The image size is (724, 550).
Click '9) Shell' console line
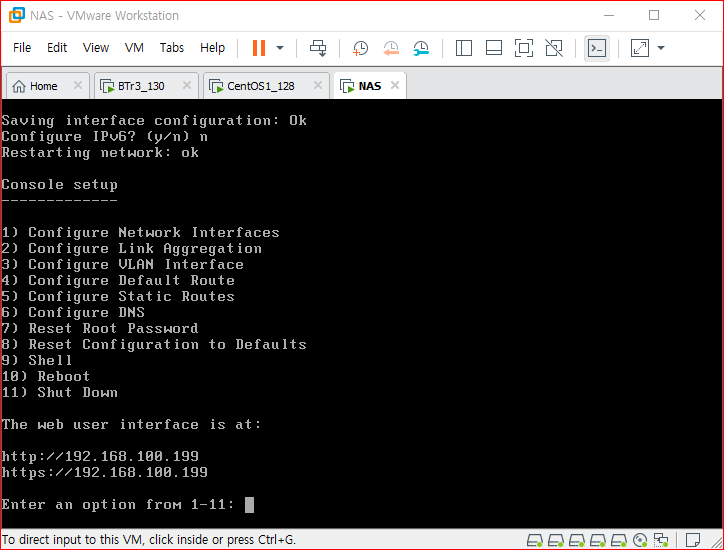point(37,360)
